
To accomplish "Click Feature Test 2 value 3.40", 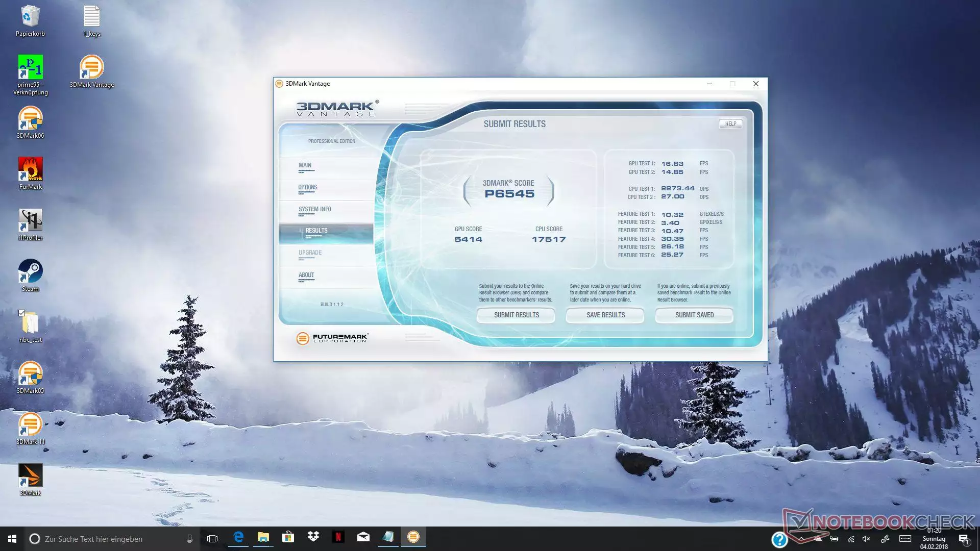I will (x=670, y=223).
